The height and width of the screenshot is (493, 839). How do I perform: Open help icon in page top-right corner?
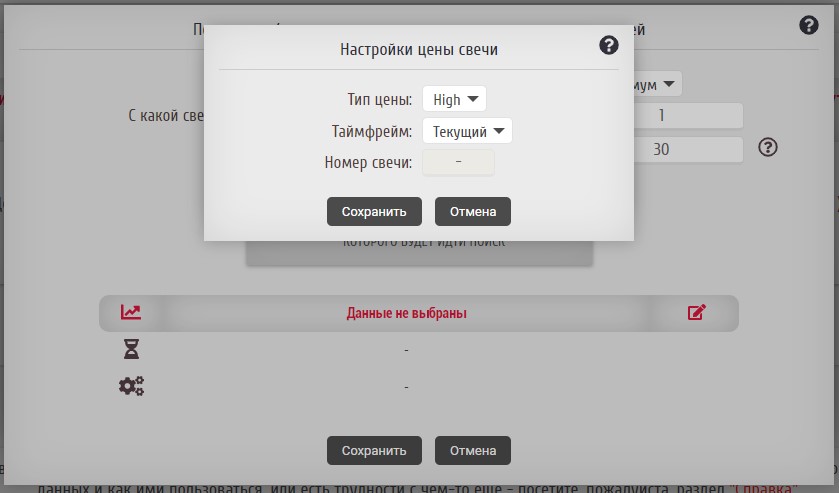[x=809, y=26]
